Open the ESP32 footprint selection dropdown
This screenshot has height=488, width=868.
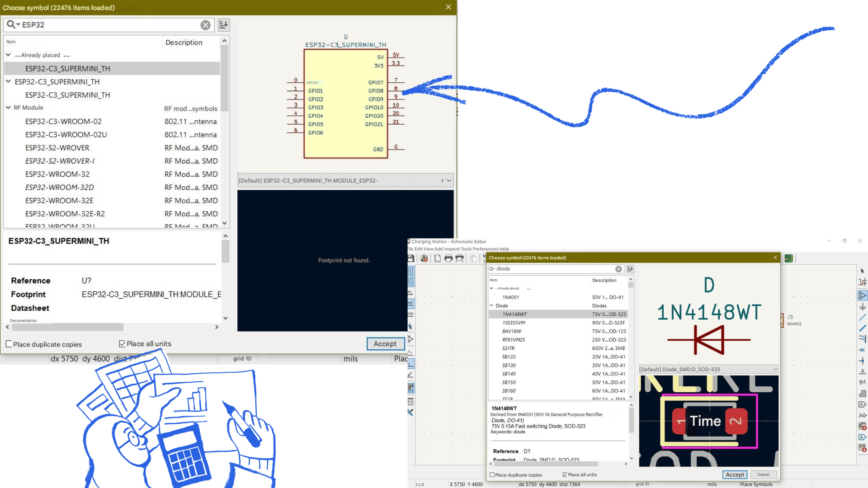coord(448,180)
